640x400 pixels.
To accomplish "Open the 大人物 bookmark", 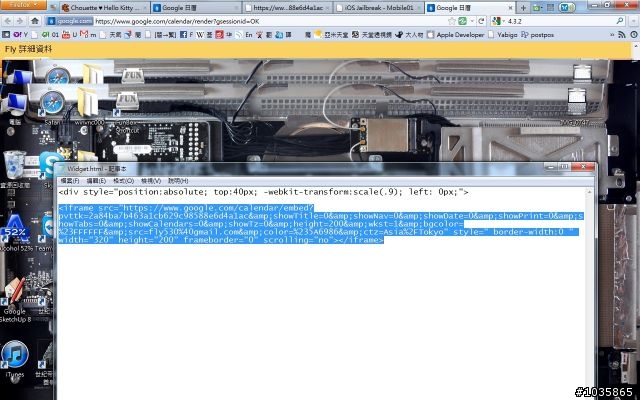I will tap(409, 35).
